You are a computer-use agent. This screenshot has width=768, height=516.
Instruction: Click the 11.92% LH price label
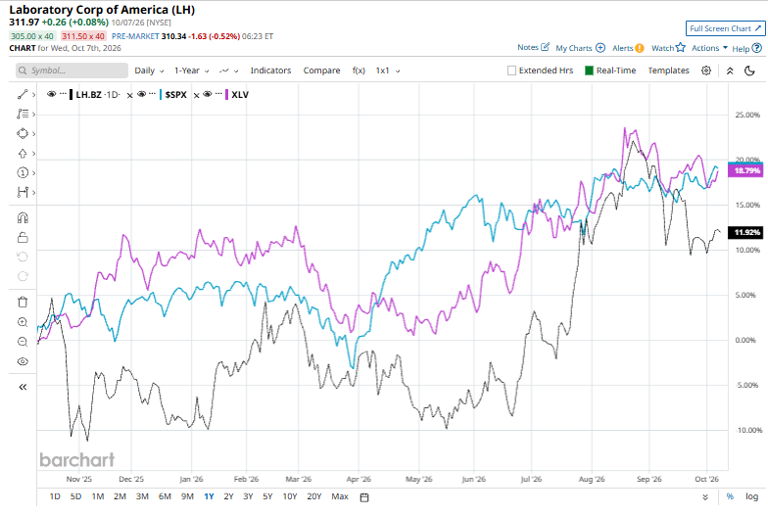pos(746,232)
